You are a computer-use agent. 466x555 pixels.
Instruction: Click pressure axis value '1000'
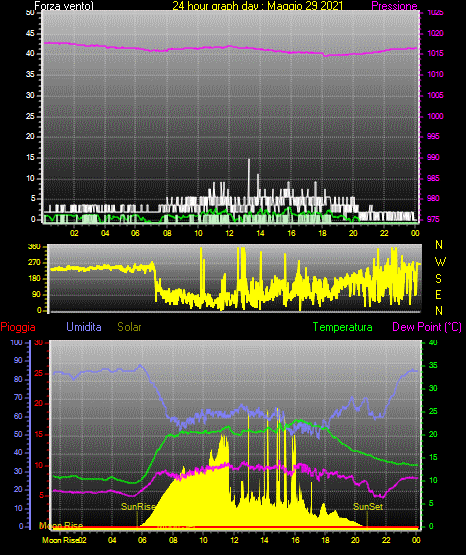click(x=435, y=116)
